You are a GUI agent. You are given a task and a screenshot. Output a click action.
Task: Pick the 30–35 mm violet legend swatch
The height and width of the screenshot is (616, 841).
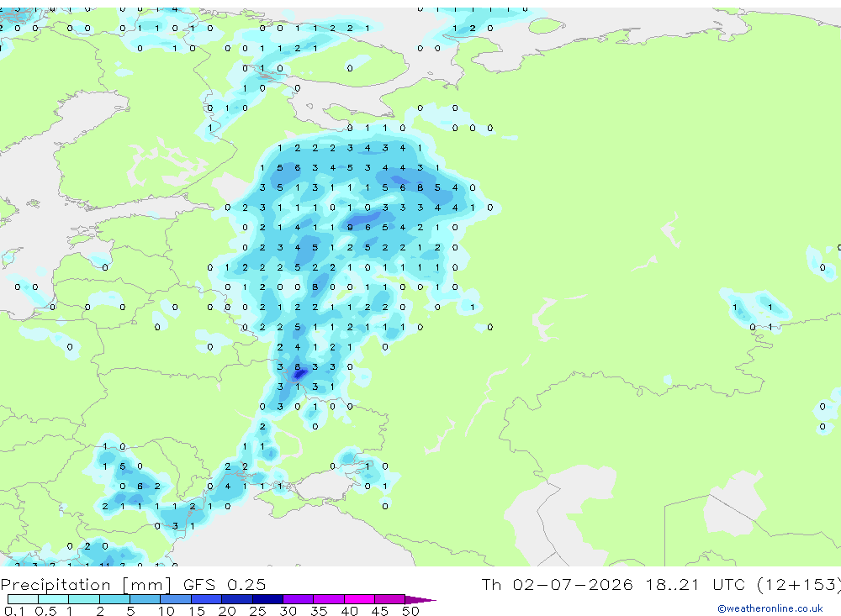tap(299, 599)
